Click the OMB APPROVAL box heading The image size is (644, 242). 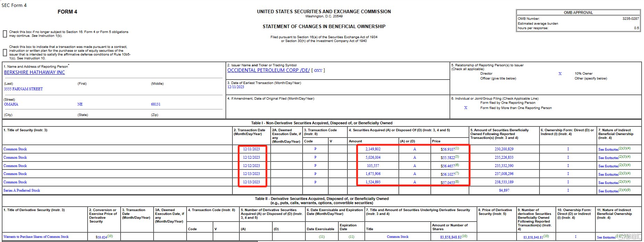coord(578,12)
